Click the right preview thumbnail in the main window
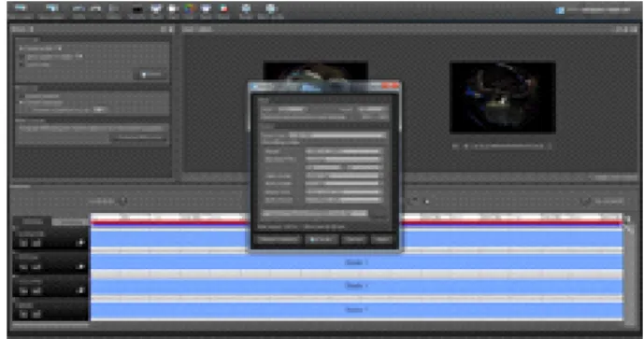Image resolution: width=644 pixels, height=339 pixels. click(503, 97)
